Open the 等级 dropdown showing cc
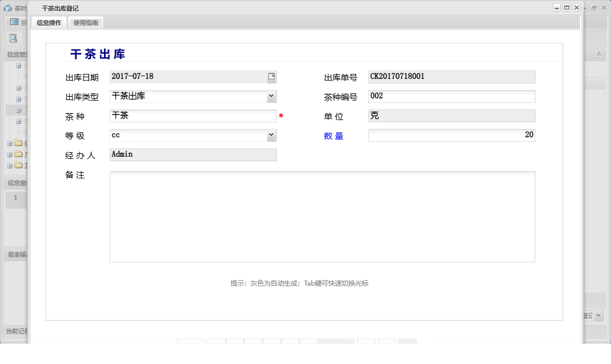The image size is (611, 364). tap(271, 134)
